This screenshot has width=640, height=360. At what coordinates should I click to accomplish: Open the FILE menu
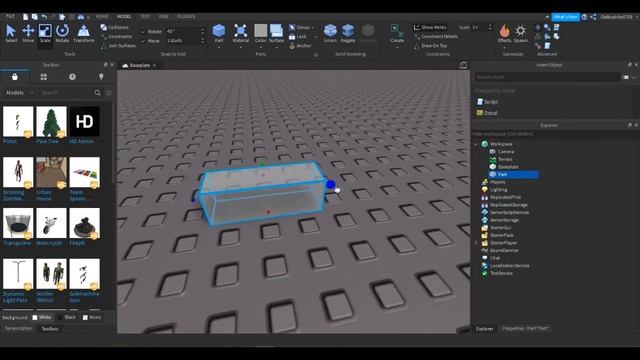10,16
